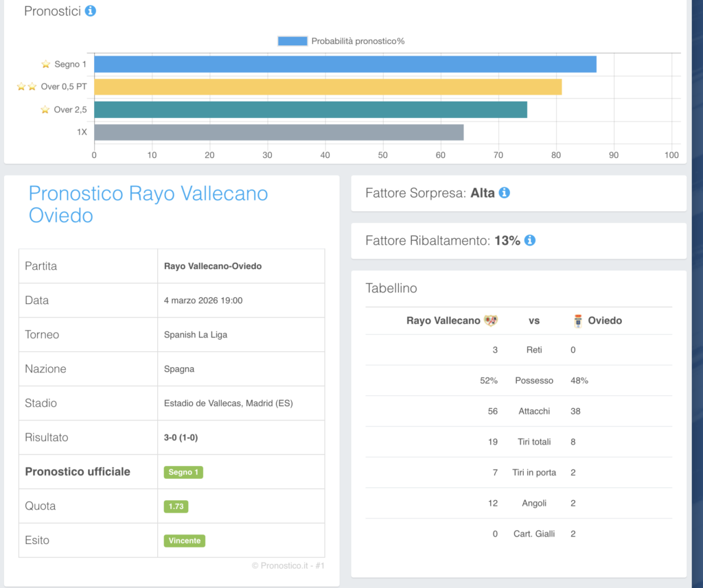Click the Oviedo name in Tabellino
The width and height of the screenshot is (703, 588).
point(605,320)
